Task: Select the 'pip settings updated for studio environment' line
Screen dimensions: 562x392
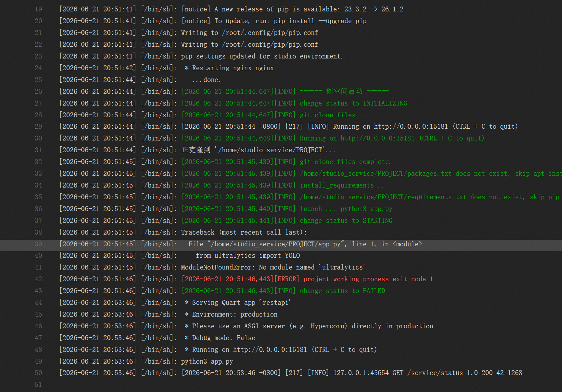Action: point(201,56)
